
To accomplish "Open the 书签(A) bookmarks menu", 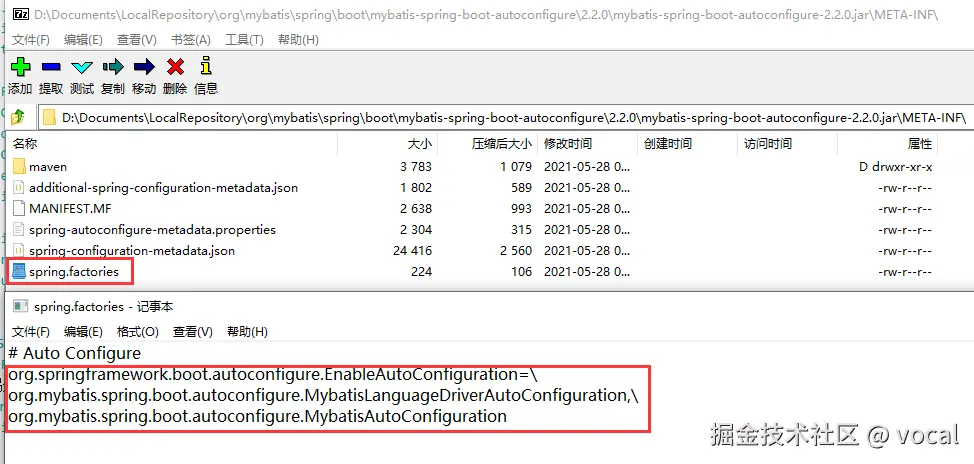I will pos(191,40).
